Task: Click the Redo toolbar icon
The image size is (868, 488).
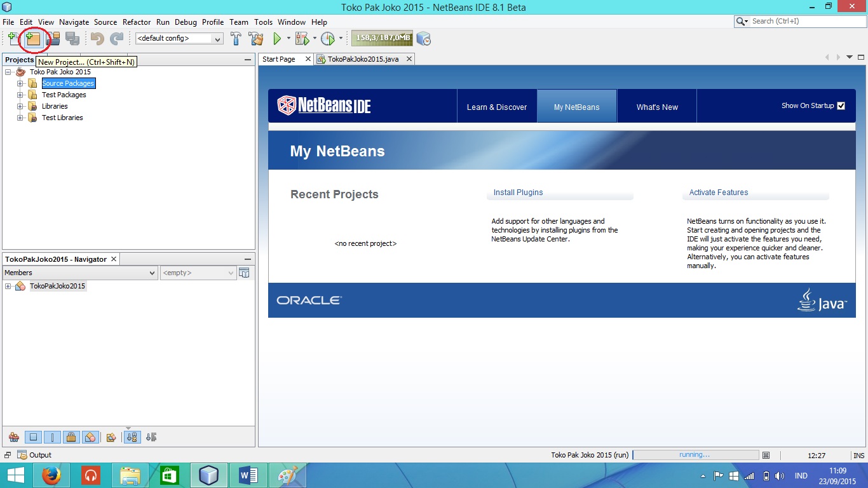Action: coord(117,39)
